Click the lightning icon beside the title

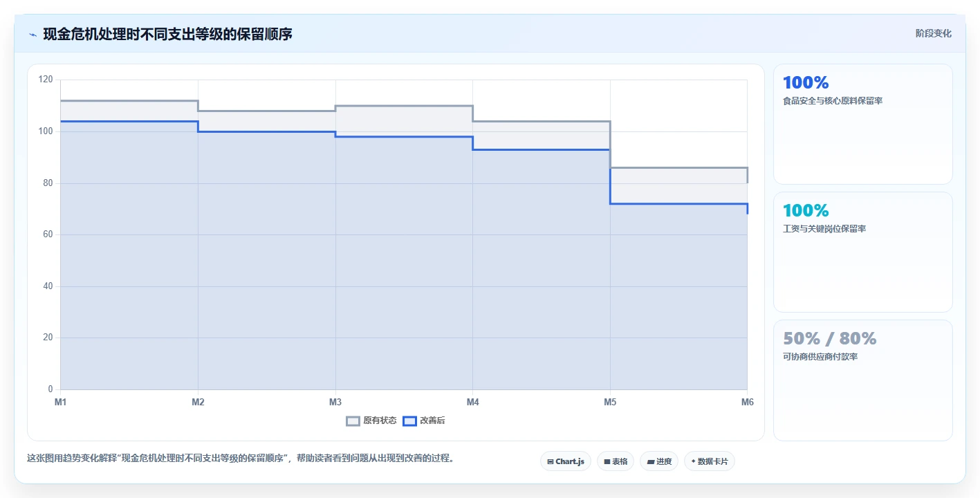tap(33, 34)
